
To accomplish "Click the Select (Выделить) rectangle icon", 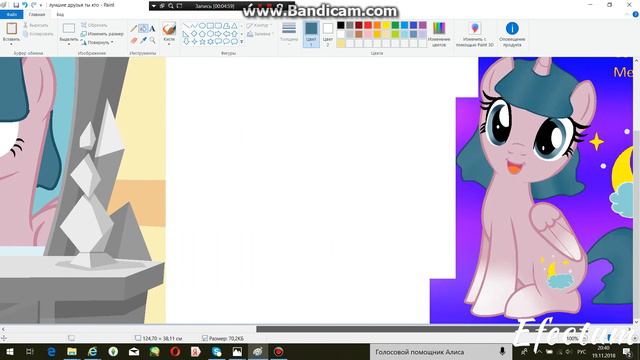I will tap(69, 28).
